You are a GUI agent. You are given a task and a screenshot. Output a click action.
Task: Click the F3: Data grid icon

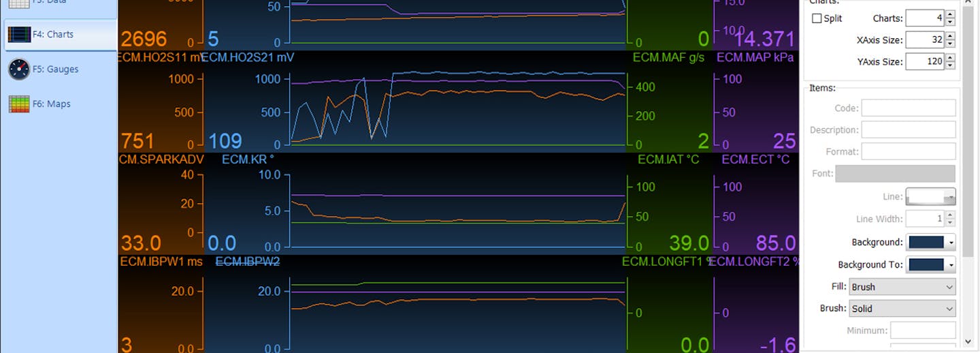coord(19,3)
